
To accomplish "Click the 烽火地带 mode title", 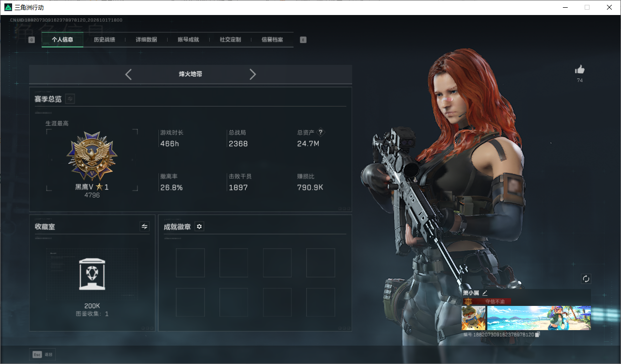I will (190, 75).
